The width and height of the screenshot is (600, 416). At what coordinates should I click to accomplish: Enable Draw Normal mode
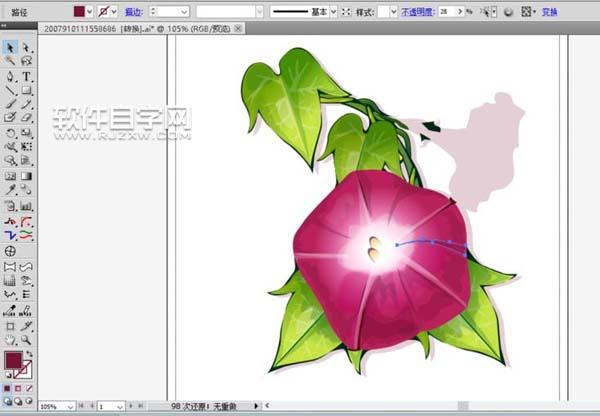click(x=7, y=401)
